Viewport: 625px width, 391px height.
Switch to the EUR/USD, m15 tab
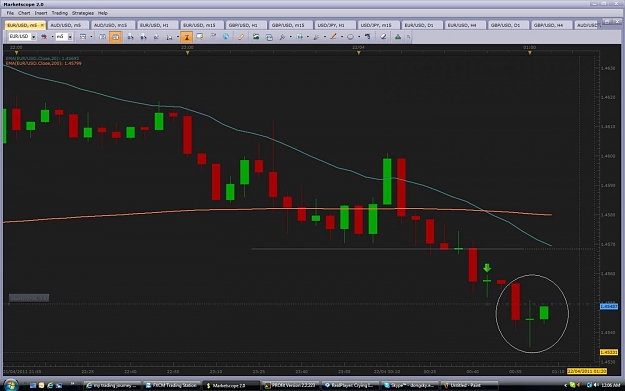coord(201,25)
